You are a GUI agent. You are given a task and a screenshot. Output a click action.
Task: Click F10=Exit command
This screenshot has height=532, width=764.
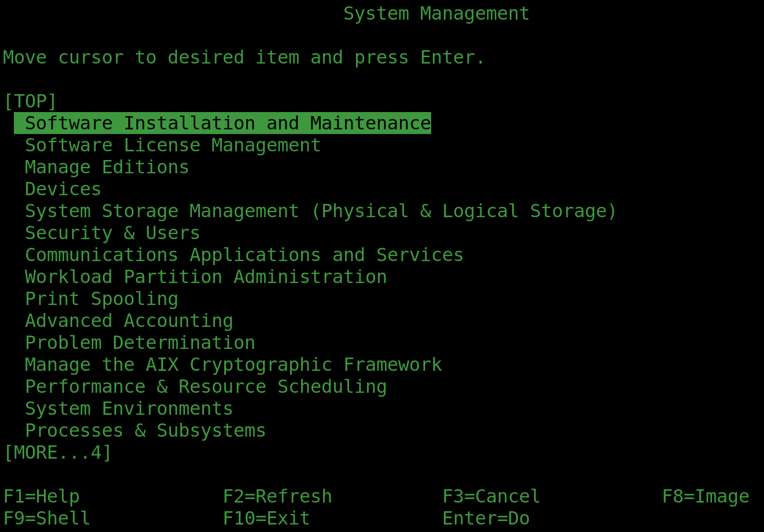(x=266, y=518)
